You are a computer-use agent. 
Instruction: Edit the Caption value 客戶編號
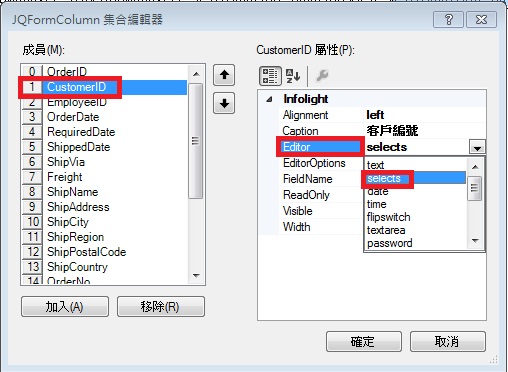click(425, 131)
